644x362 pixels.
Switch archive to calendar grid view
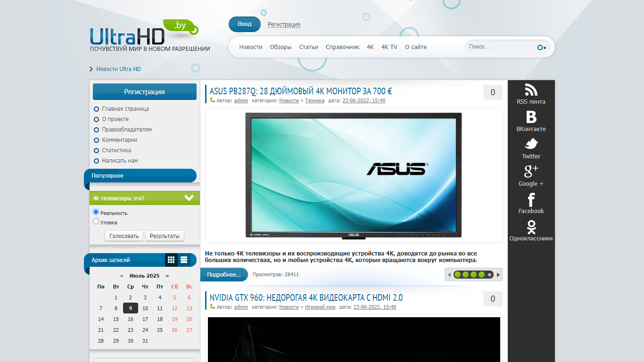[171, 260]
